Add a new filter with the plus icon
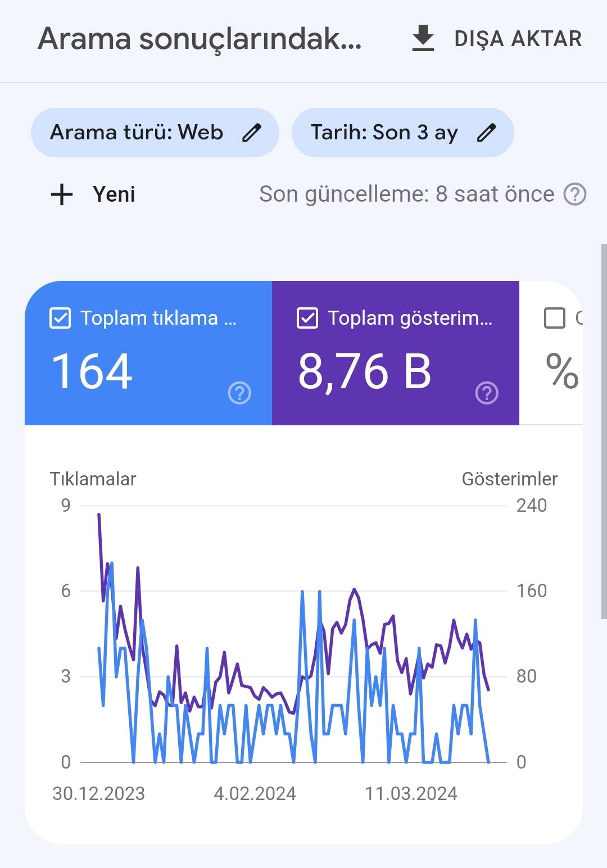 pyautogui.click(x=62, y=194)
